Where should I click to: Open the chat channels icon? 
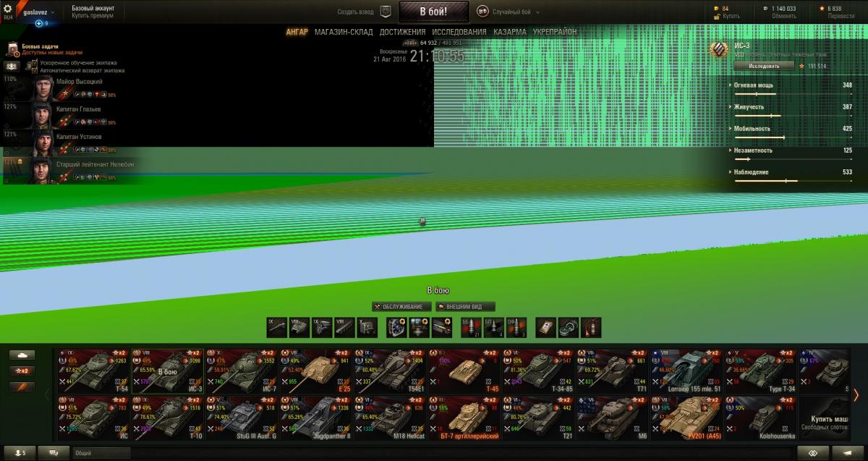tap(54, 453)
